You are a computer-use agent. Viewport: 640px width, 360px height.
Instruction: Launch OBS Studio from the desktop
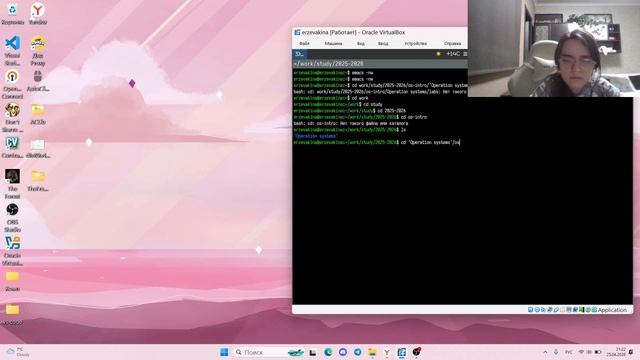pos(13,218)
